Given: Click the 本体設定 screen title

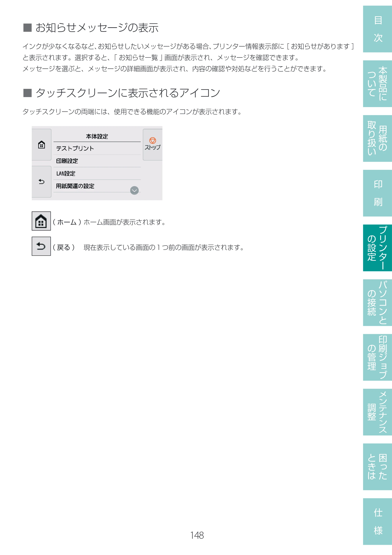Looking at the screenshot, I should pyautogui.click(x=97, y=136).
